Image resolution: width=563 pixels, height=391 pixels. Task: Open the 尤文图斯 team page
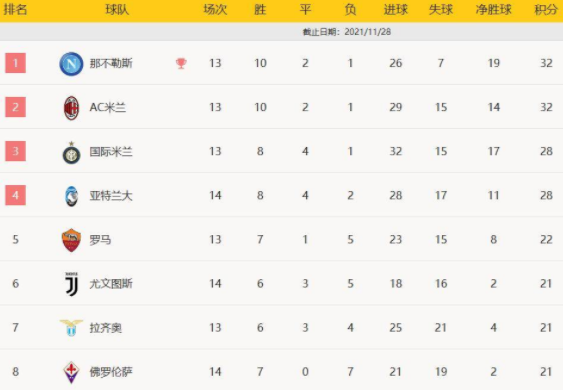click(x=111, y=284)
